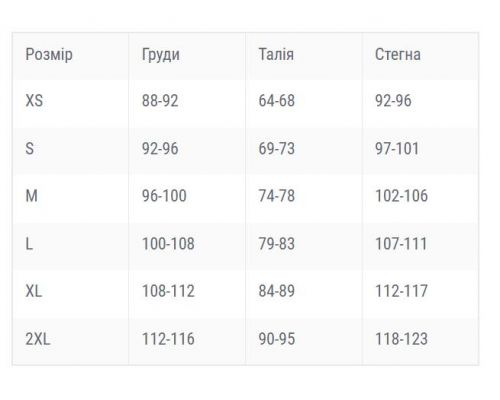500x400 pixels.
Task: Click chest value 112-116
Action: (168, 339)
